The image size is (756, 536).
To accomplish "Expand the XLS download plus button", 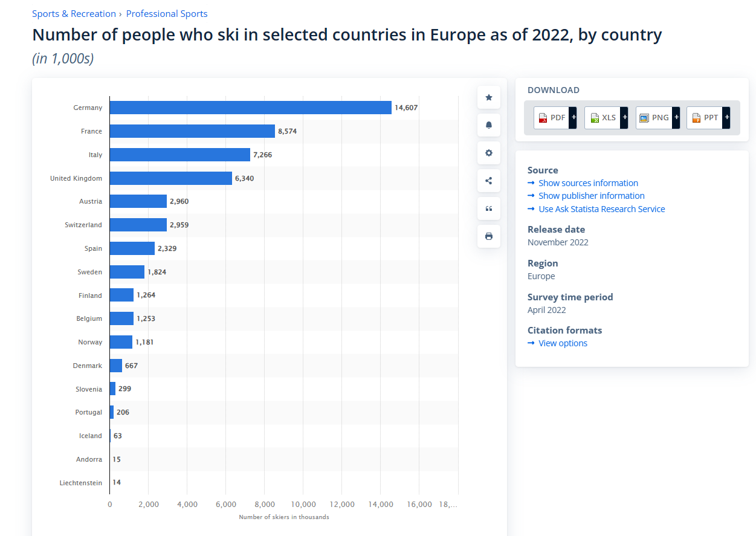I will (624, 117).
